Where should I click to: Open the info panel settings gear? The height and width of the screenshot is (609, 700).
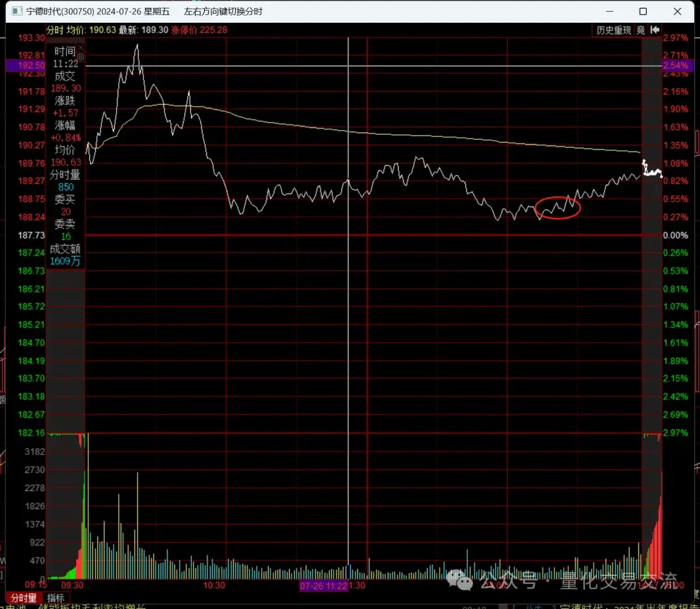[80, 57]
